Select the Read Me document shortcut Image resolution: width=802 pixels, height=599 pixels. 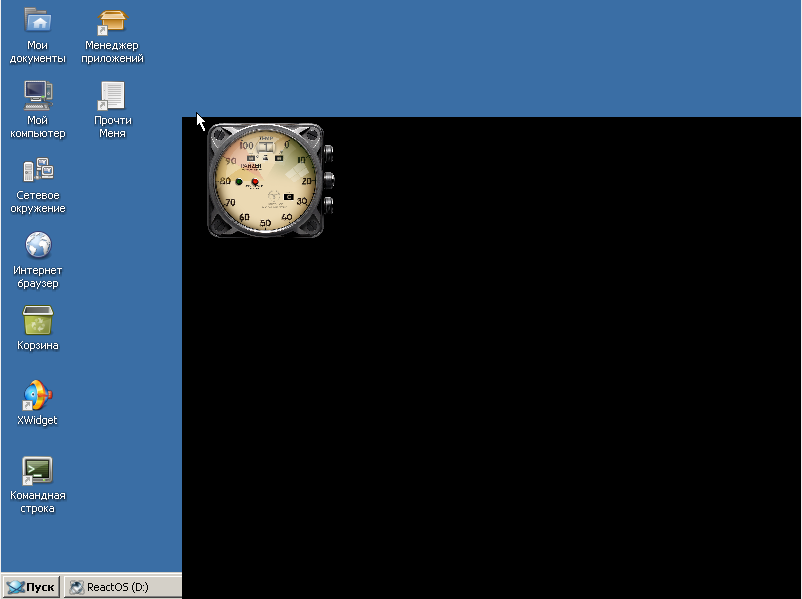[112, 95]
